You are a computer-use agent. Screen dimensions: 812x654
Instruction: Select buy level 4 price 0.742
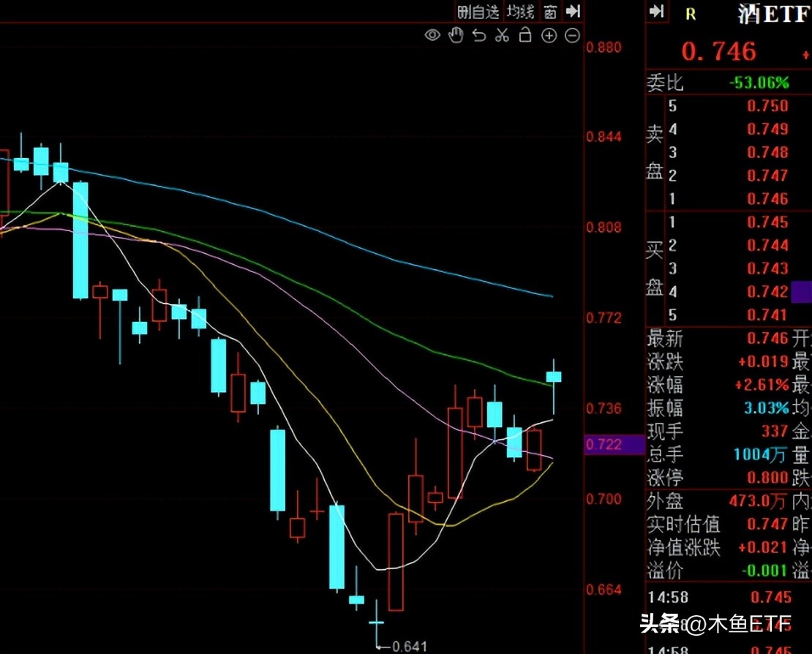coord(767,292)
